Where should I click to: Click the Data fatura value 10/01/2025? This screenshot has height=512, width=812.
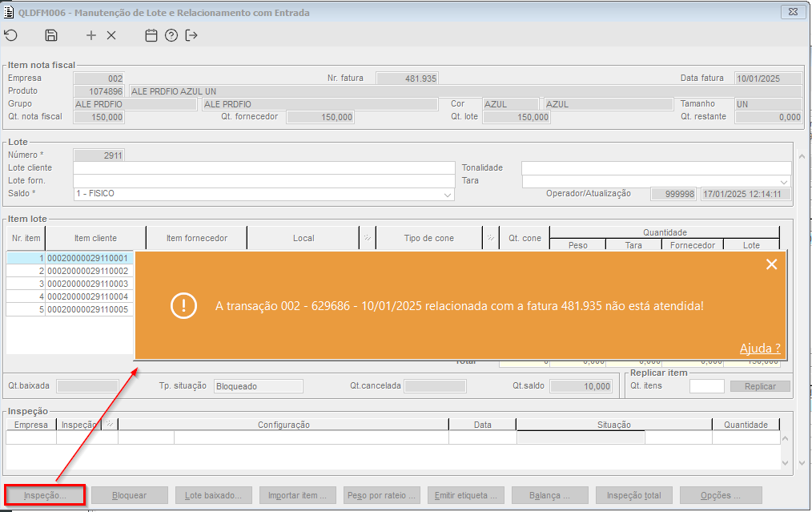tap(769, 79)
